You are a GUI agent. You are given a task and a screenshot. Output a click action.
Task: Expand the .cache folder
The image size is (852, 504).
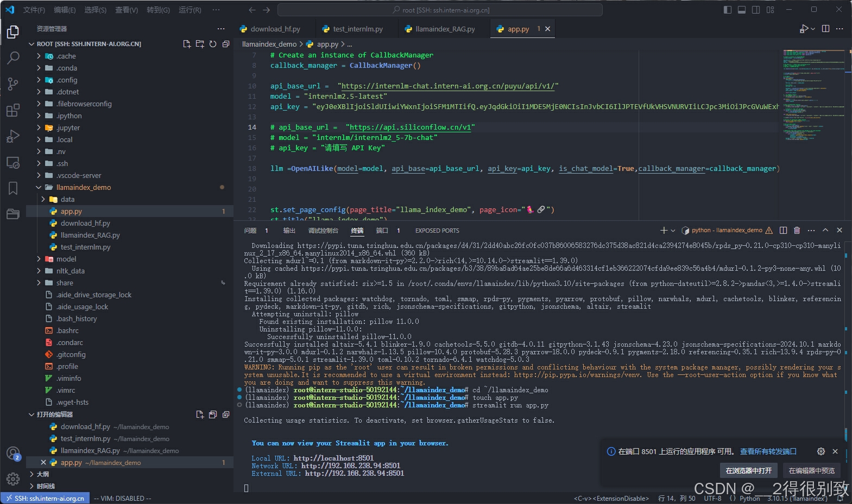click(x=39, y=56)
